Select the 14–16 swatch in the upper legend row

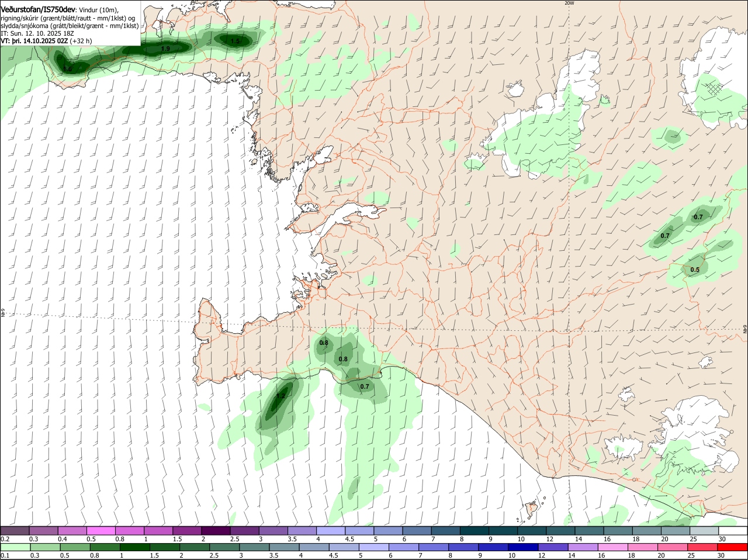[590, 530]
